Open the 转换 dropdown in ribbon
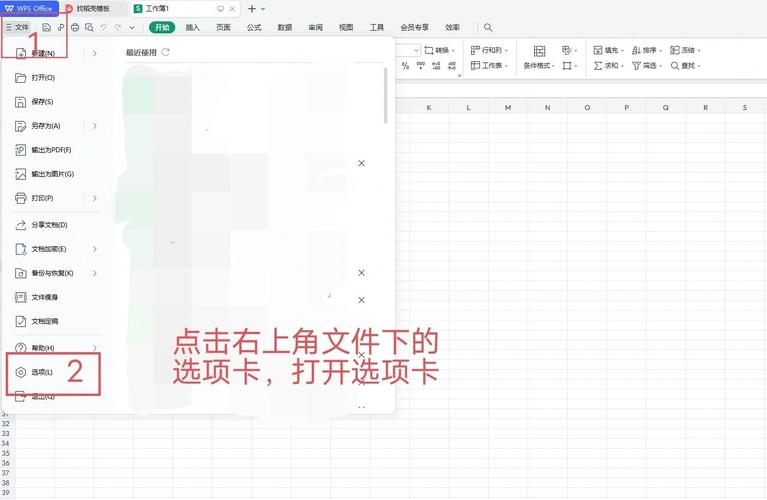 point(440,50)
